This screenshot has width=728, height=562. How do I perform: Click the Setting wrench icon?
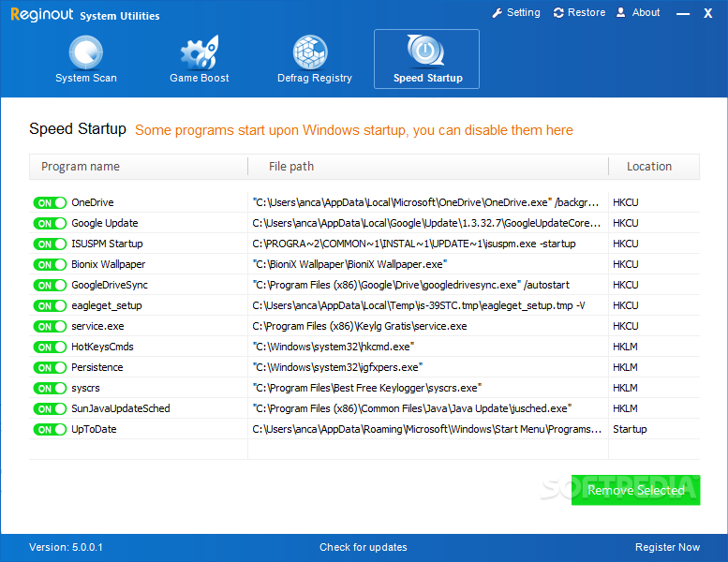[x=498, y=13]
